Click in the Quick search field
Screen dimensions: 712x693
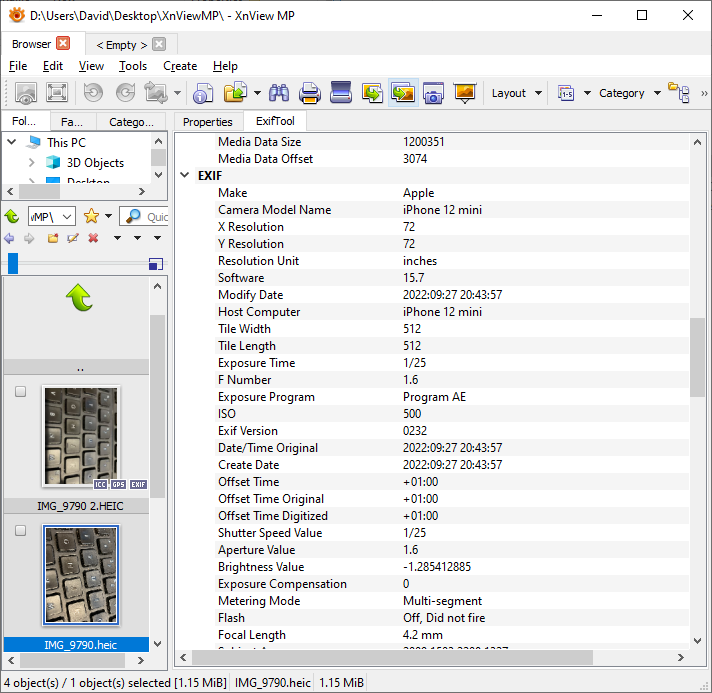point(155,216)
